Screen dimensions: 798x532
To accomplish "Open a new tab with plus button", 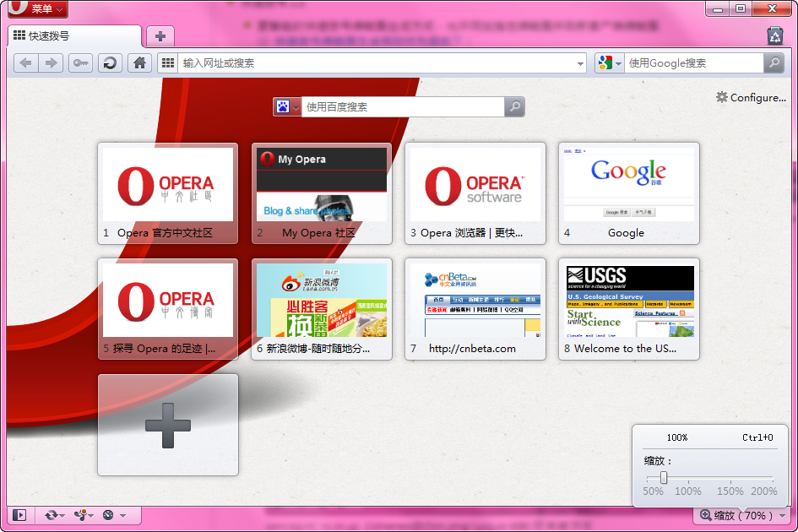I will (x=160, y=36).
